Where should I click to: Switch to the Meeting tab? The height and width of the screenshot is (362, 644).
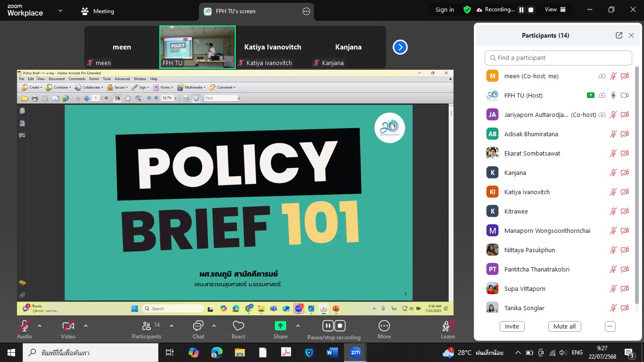pyautogui.click(x=98, y=11)
